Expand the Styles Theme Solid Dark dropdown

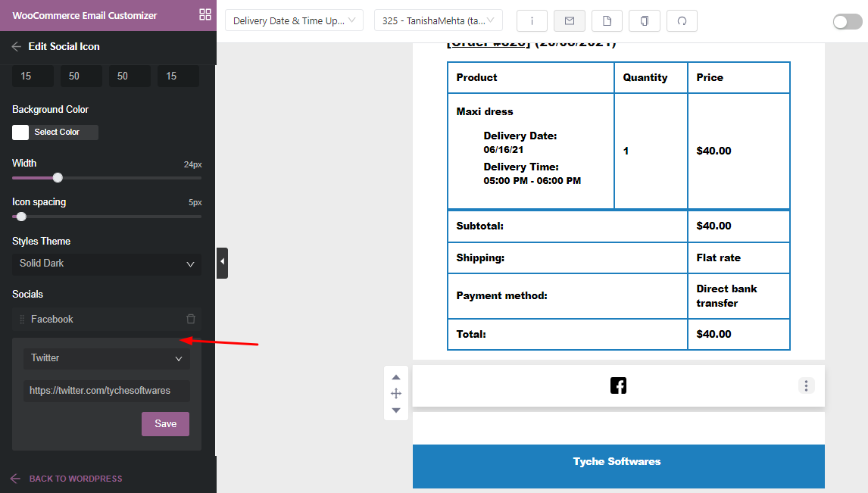tap(107, 264)
